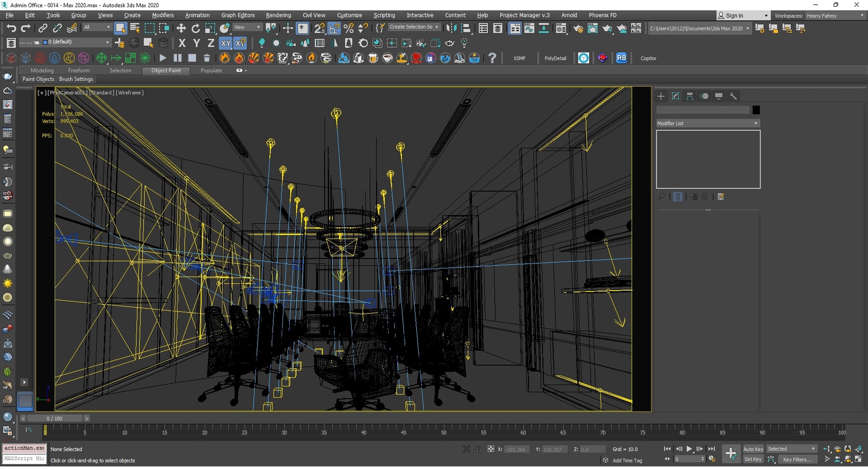The height and width of the screenshot is (470, 868).
Task: Open the Mirror tool
Action: (451, 28)
